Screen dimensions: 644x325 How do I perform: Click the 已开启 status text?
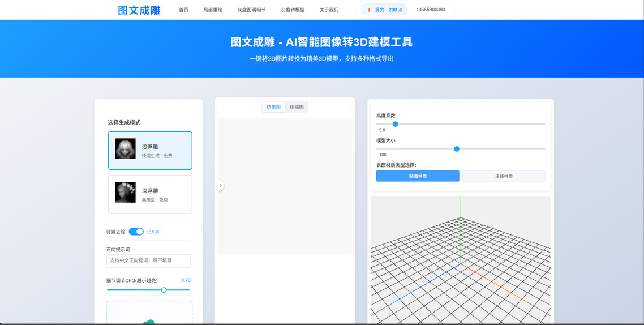[x=153, y=232]
